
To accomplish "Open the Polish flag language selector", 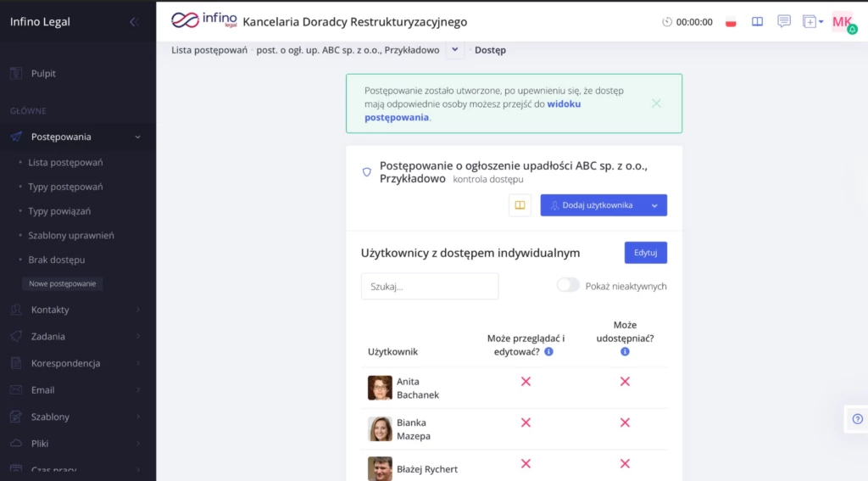I will coord(730,22).
